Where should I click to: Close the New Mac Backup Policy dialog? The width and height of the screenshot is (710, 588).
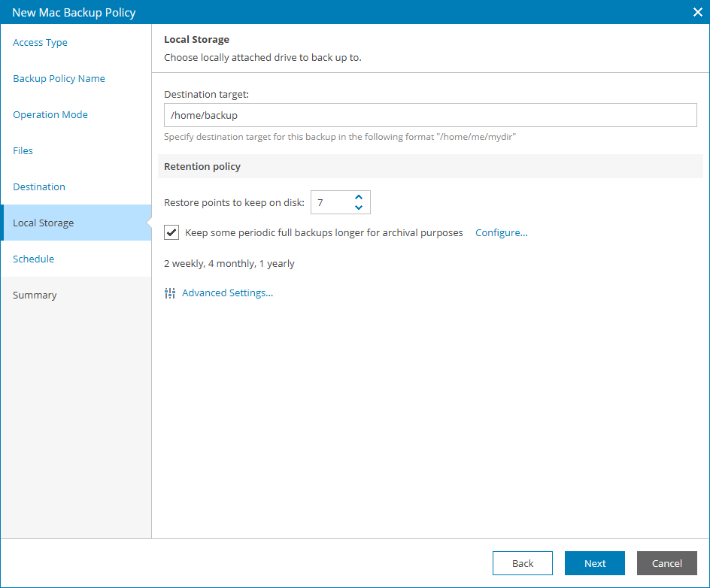(698, 12)
